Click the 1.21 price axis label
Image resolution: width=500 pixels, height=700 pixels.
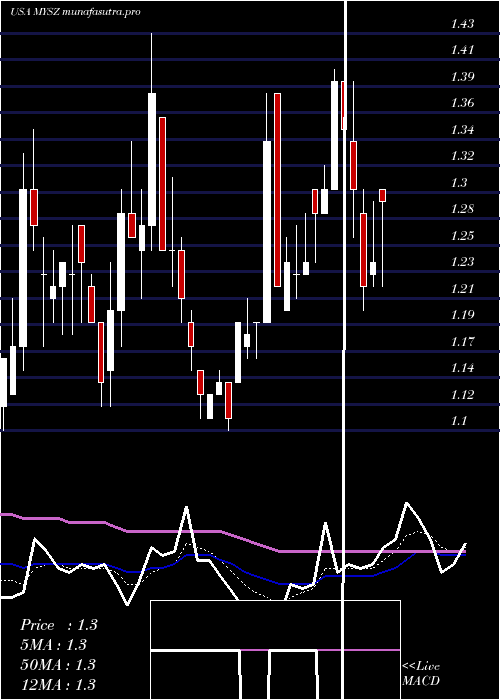tap(462, 289)
